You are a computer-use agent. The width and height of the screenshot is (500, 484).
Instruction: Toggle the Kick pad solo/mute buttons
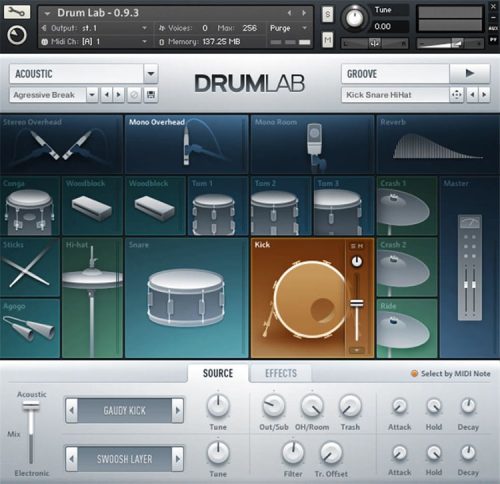pos(357,246)
